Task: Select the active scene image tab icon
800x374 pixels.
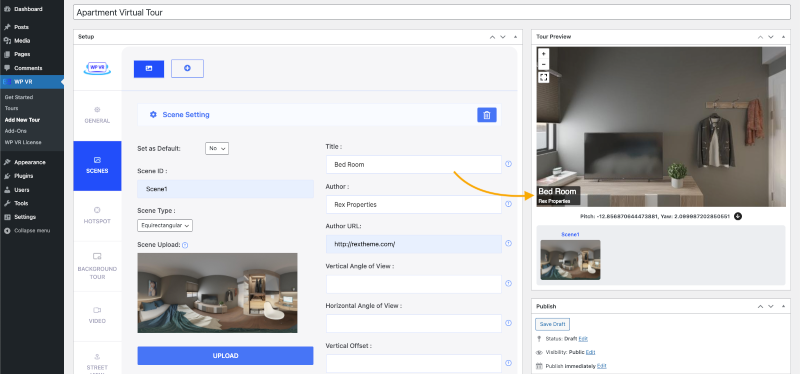Action: (x=149, y=69)
